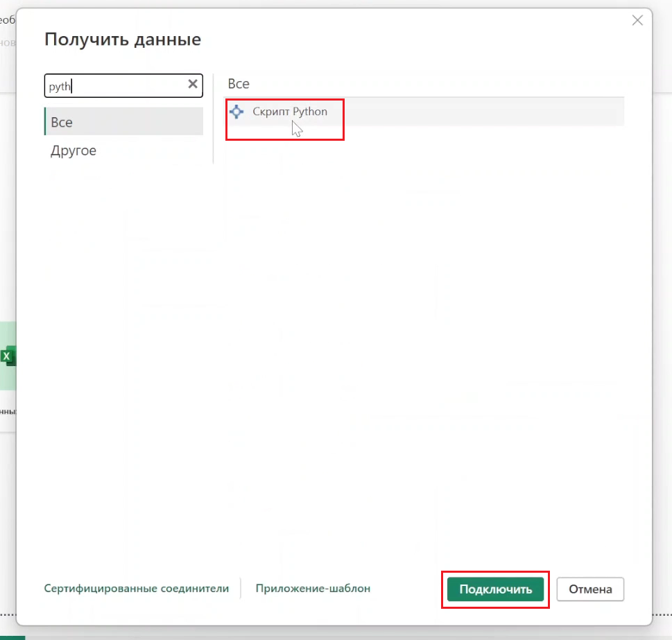The height and width of the screenshot is (640, 672).
Task: Focus the search field containing pyth
Action: coord(123,86)
